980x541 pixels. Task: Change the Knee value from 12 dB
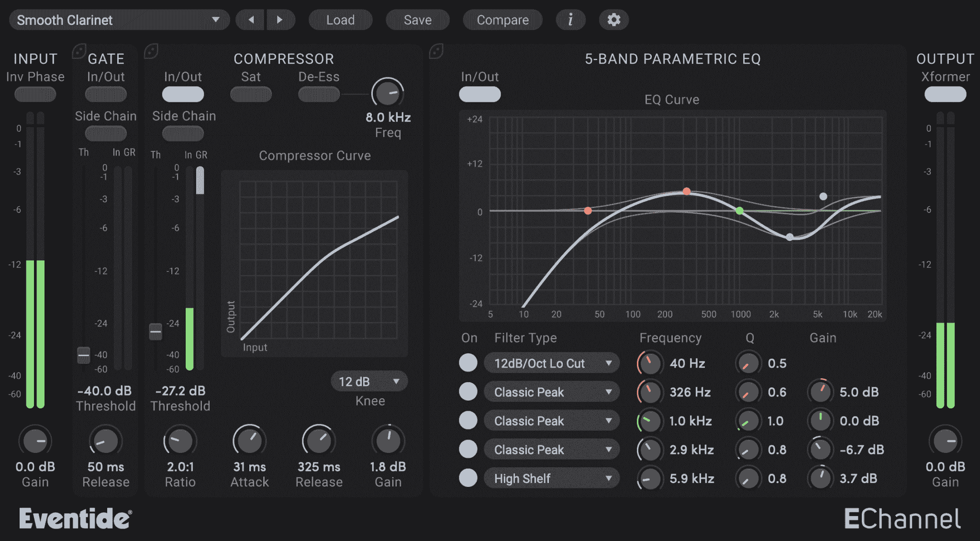(369, 381)
